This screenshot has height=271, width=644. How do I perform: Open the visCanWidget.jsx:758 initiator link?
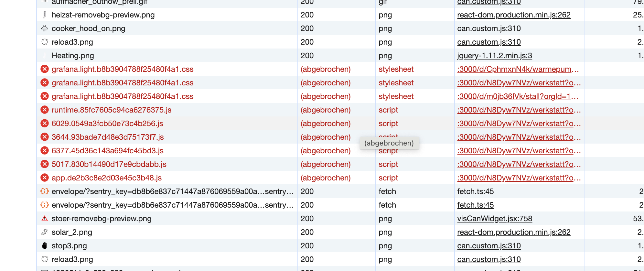click(x=494, y=219)
